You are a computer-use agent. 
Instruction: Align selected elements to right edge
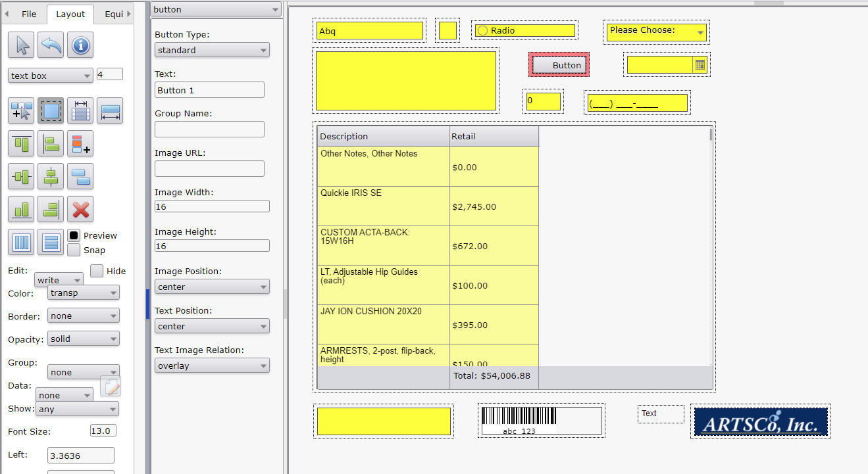(51, 209)
